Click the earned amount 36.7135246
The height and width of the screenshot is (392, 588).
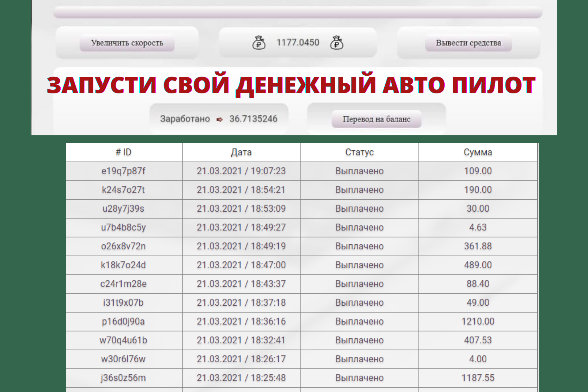[253, 119]
